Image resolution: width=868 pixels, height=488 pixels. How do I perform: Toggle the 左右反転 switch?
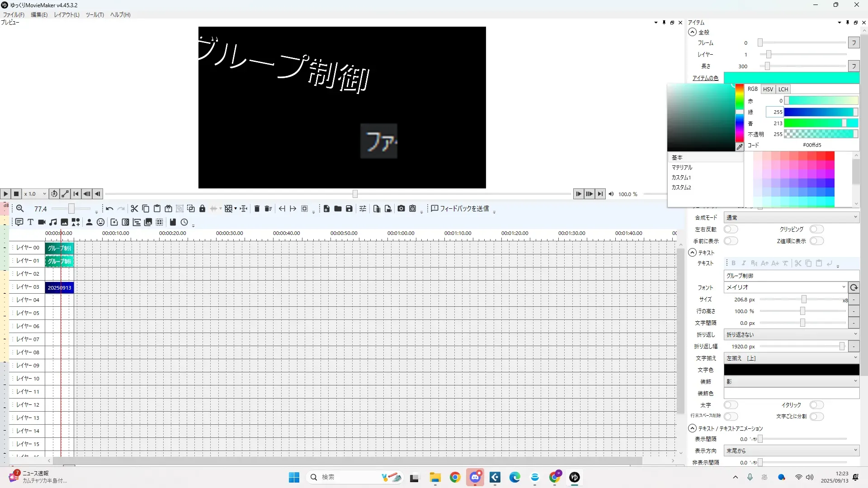[731, 230]
